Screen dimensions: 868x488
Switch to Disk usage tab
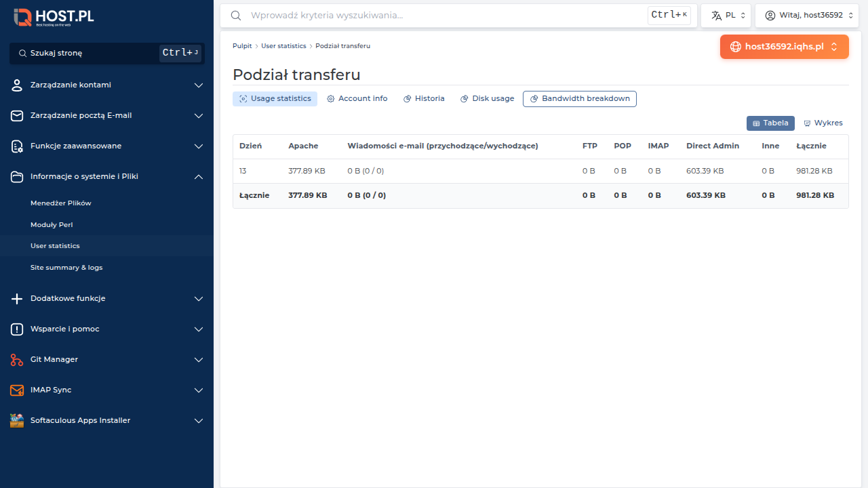487,99
